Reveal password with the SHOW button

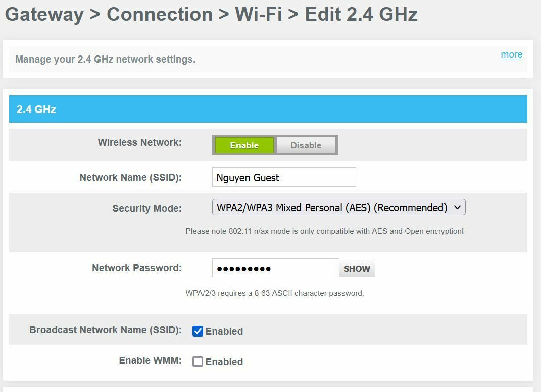pyautogui.click(x=357, y=268)
